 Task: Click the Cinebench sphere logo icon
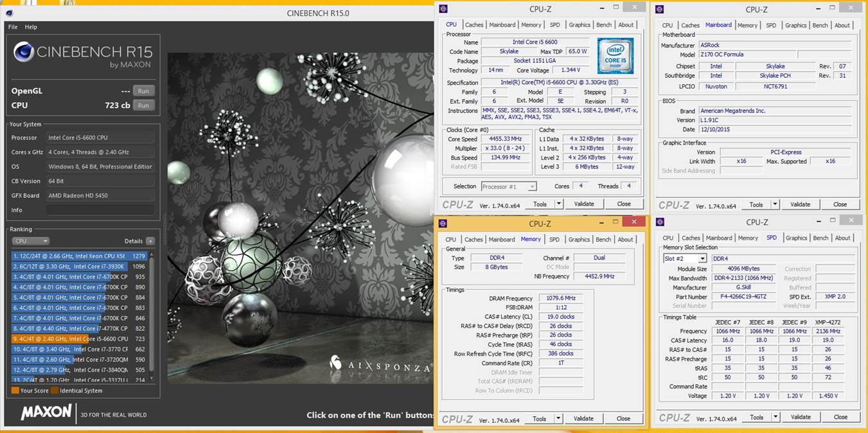(24, 52)
